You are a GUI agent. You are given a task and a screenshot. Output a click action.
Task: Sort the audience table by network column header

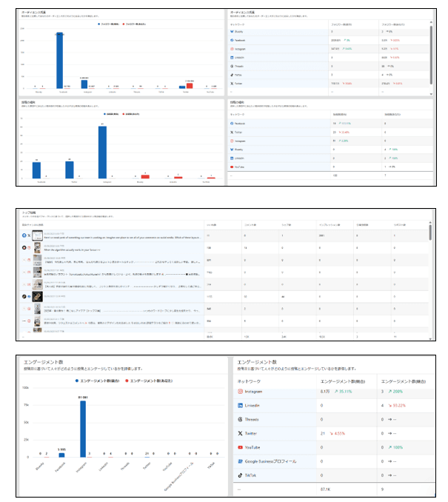240,24
